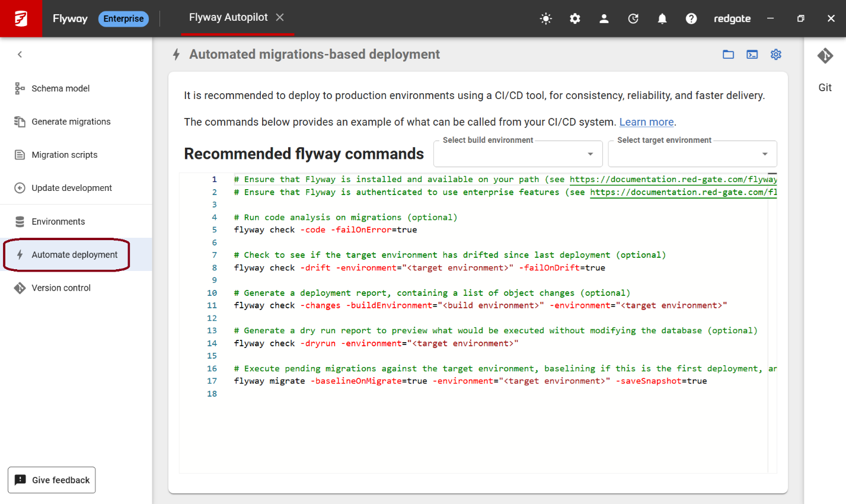Open Generate migrations in sidebar
This screenshot has width=846, height=504.
tap(71, 122)
